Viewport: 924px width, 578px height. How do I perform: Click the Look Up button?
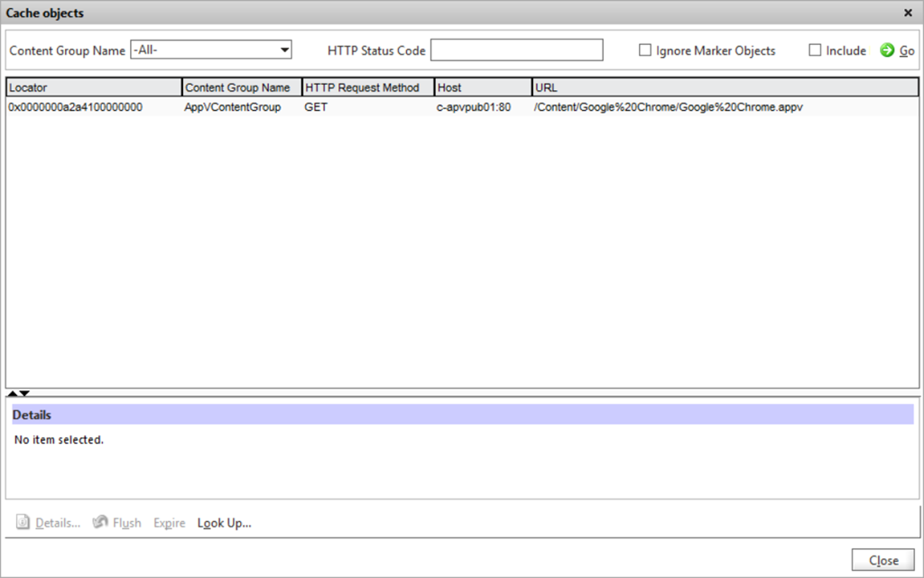click(x=224, y=522)
